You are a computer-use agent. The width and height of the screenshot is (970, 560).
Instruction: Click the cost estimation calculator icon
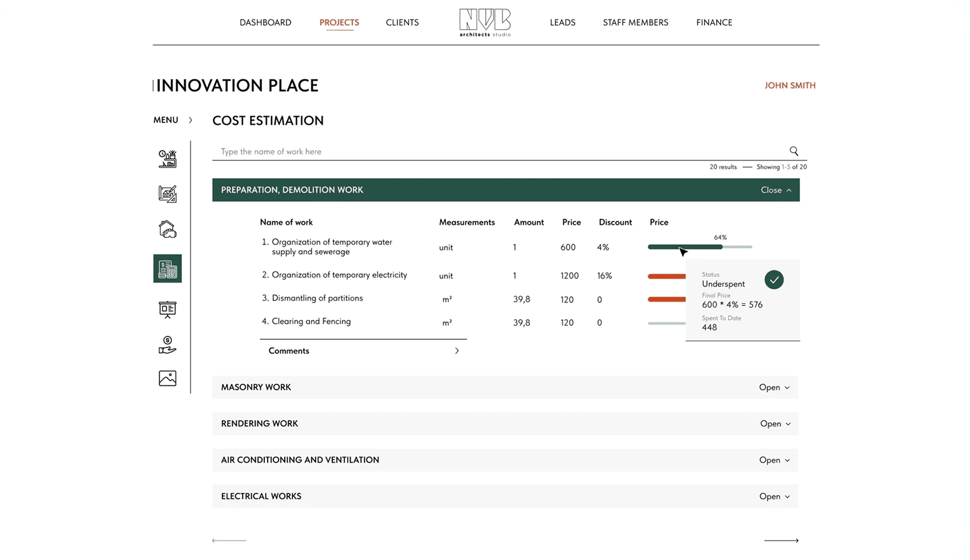tap(168, 268)
